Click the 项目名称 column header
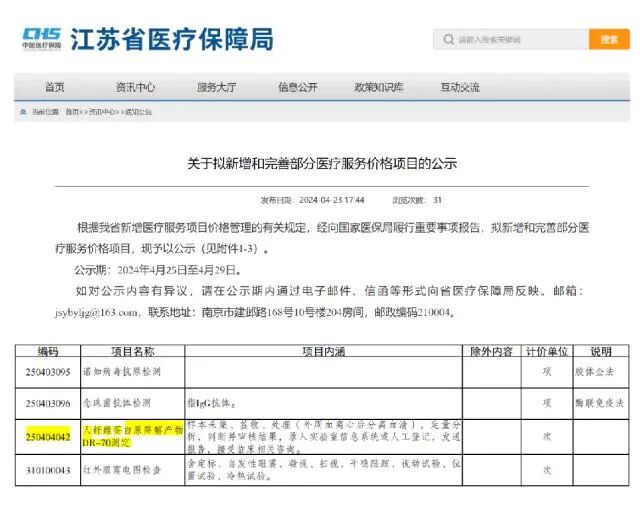The width and height of the screenshot is (640, 506). (133, 351)
